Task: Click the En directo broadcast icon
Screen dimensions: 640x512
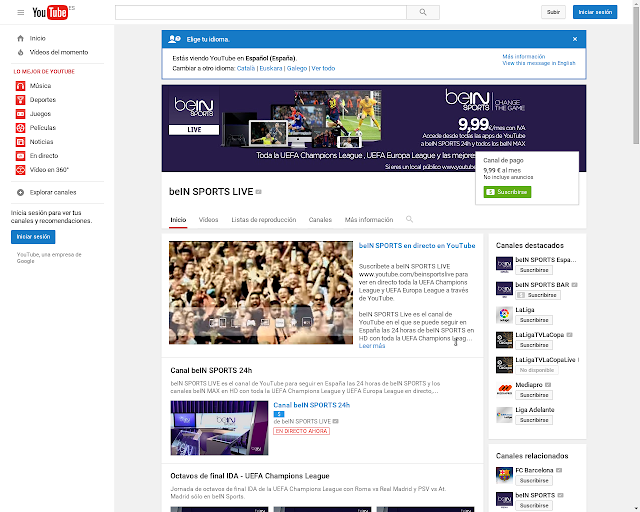Action: tap(20, 156)
